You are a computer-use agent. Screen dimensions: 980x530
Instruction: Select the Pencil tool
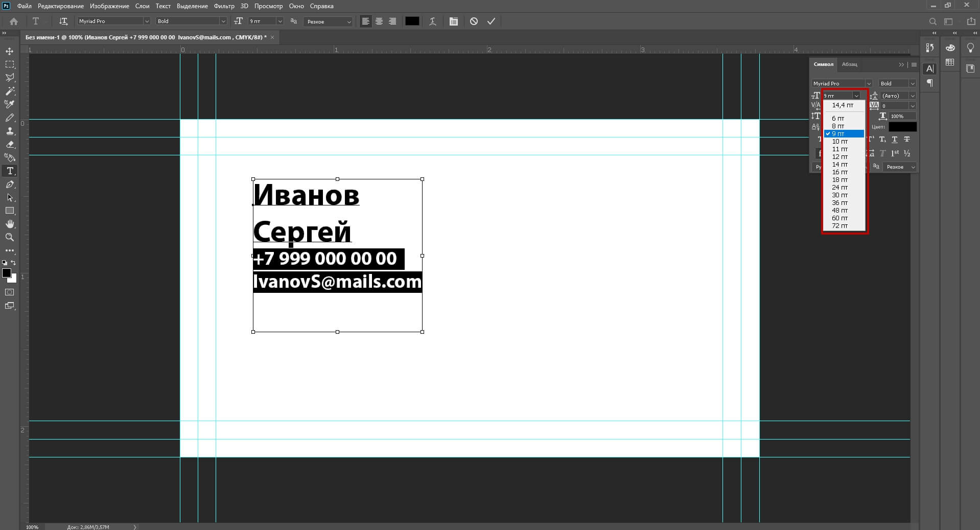(10, 118)
